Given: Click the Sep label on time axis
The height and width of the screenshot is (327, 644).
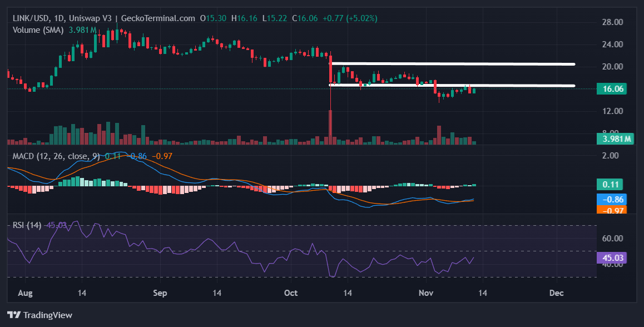Looking at the screenshot, I should 160,293.
